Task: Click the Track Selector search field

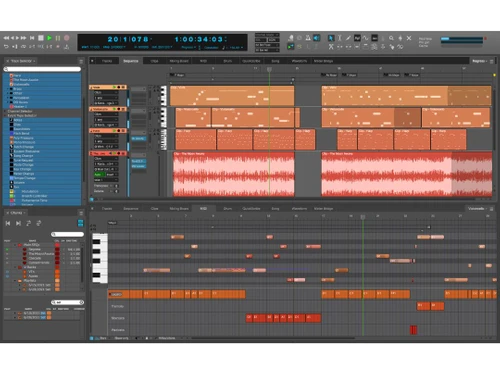Action: point(42,69)
